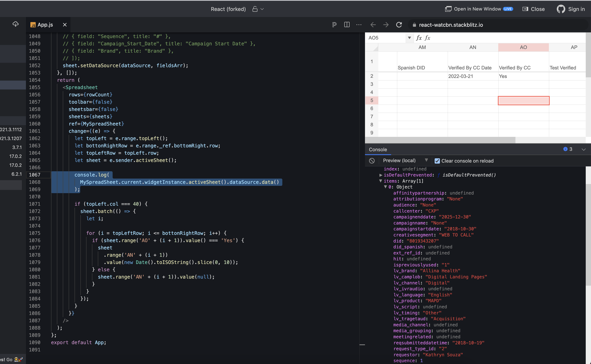Viewport: 591px width, 364px height.
Task: Uncheck Clear console on reload
Action: 437,161
